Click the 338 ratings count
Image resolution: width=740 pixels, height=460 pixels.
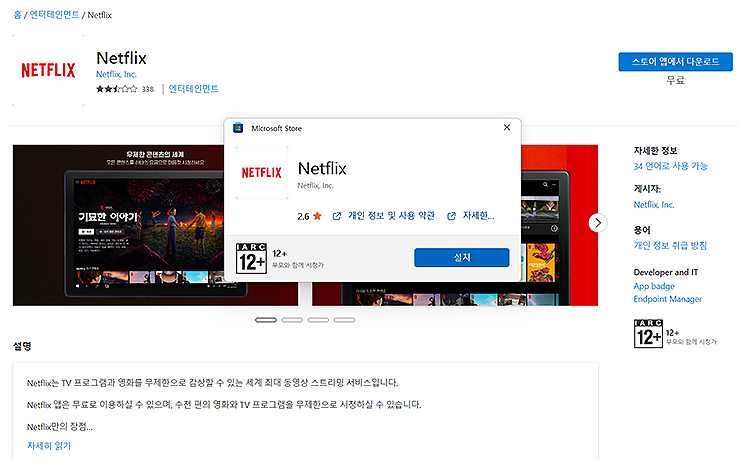coord(148,89)
